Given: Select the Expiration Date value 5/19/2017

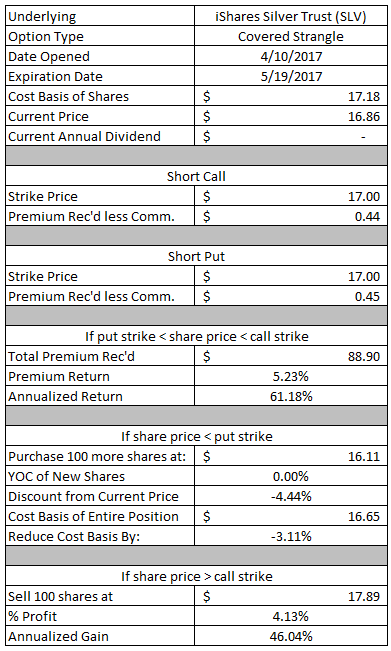Looking at the screenshot, I should tap(291, 76).
